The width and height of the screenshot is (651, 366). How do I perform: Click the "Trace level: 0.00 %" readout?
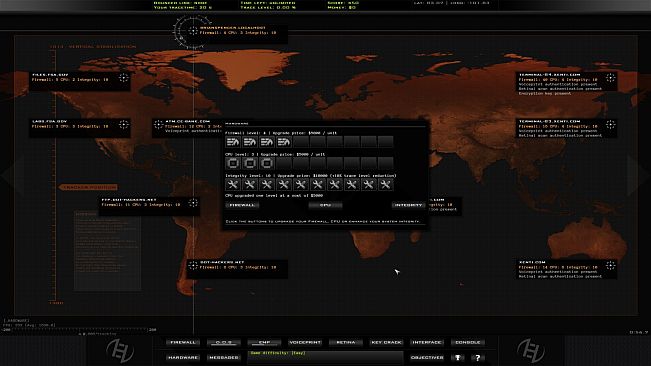(x=268, y=7)
